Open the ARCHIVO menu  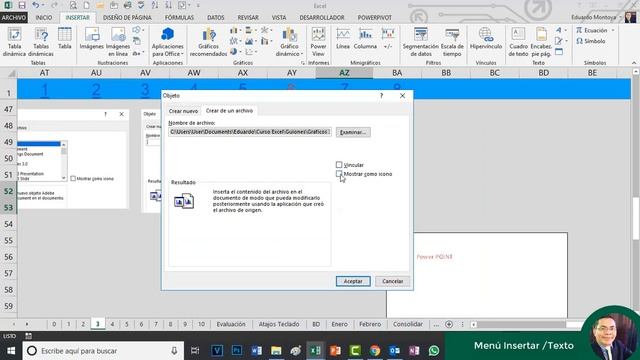pyautogui.click(x=13, y=18)
